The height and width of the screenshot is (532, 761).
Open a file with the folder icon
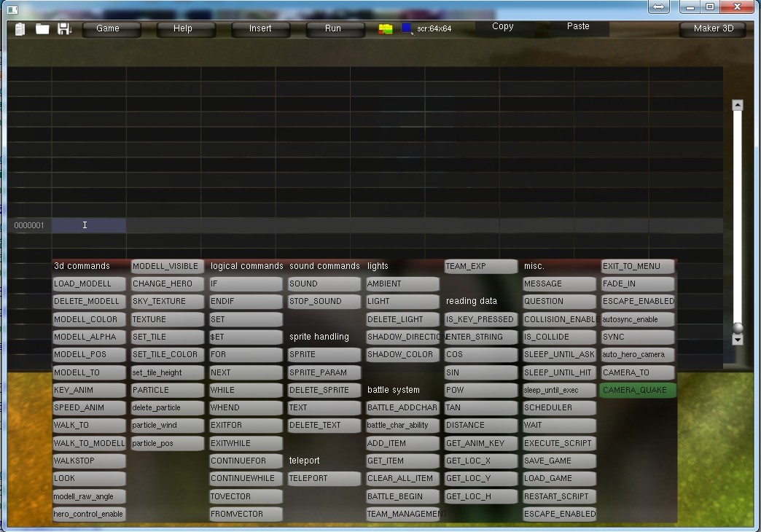click(42, 29)
